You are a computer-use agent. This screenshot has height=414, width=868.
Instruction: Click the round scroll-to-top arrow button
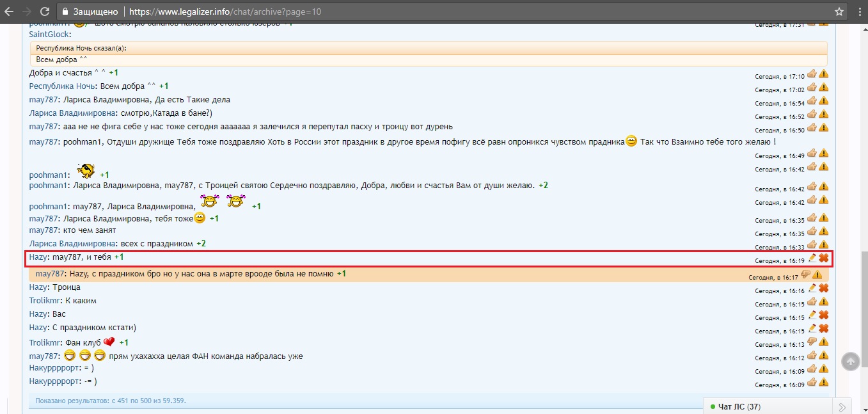coord(850,362)
